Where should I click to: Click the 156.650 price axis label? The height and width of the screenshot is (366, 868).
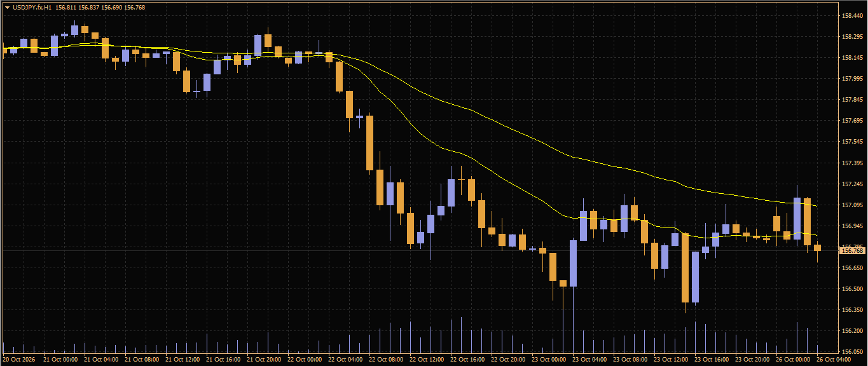pyautogui.click(x=852, y=268)
